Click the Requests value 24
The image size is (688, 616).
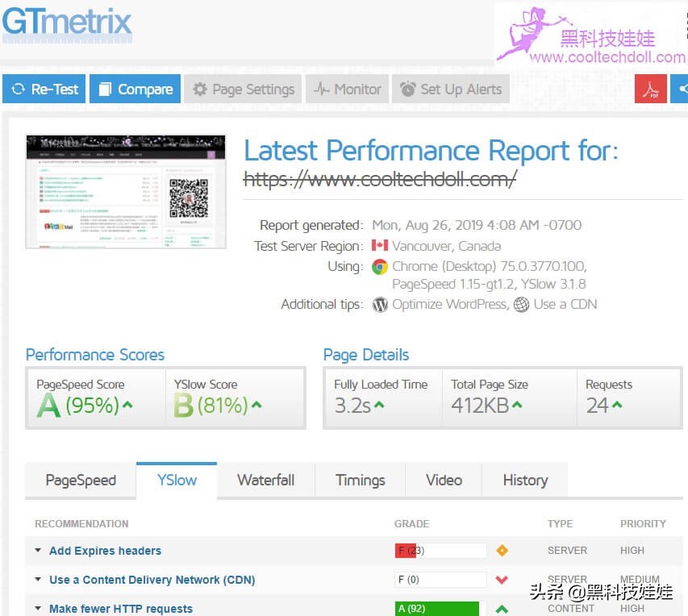(597, 406)
